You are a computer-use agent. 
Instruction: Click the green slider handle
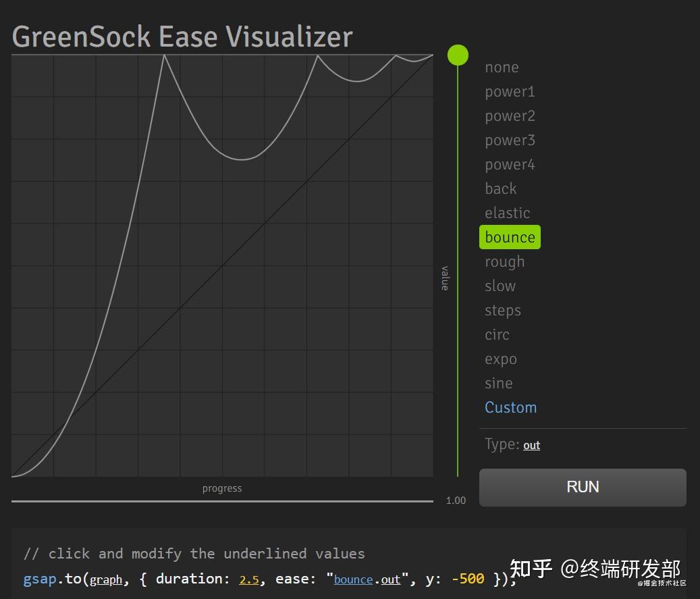click(458, 55)
